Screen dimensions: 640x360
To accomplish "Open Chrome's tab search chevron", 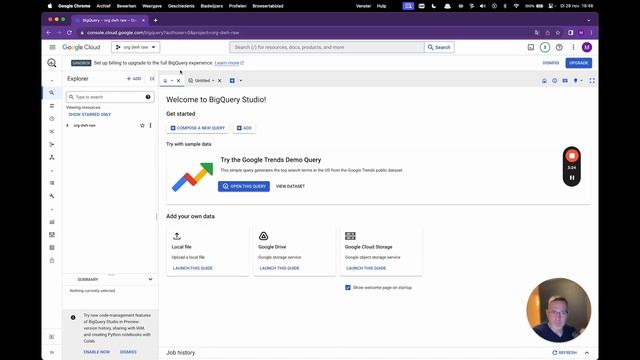I will (589, 20).
